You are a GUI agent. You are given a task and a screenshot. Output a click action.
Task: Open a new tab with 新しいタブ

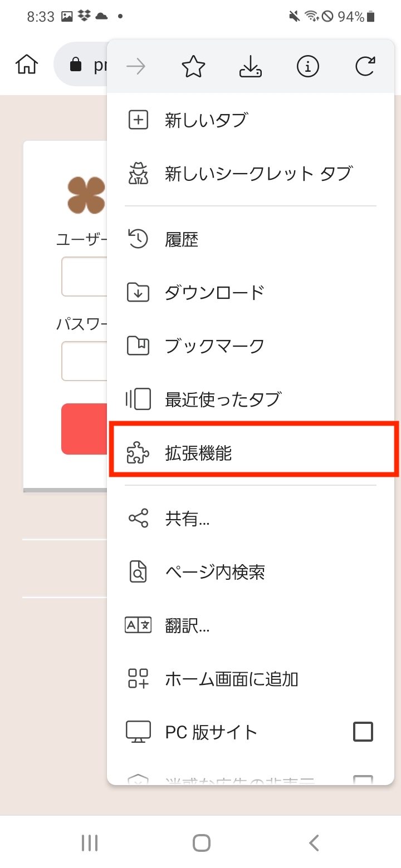coord(206,120)
